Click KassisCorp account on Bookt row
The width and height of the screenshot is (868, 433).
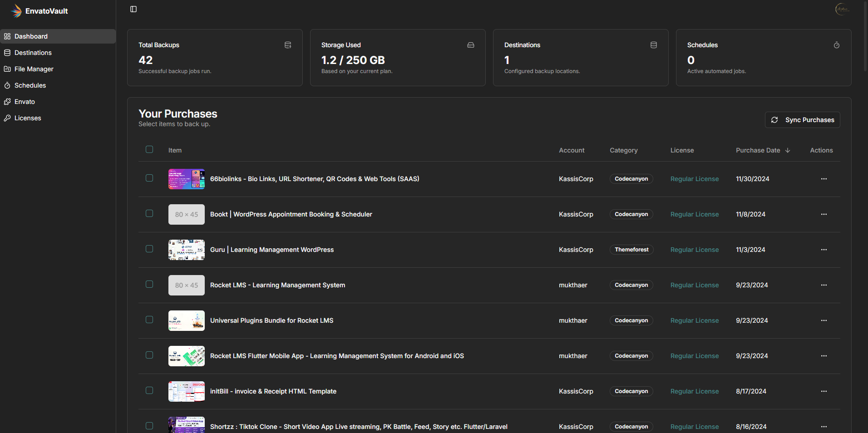pos(576,214)
